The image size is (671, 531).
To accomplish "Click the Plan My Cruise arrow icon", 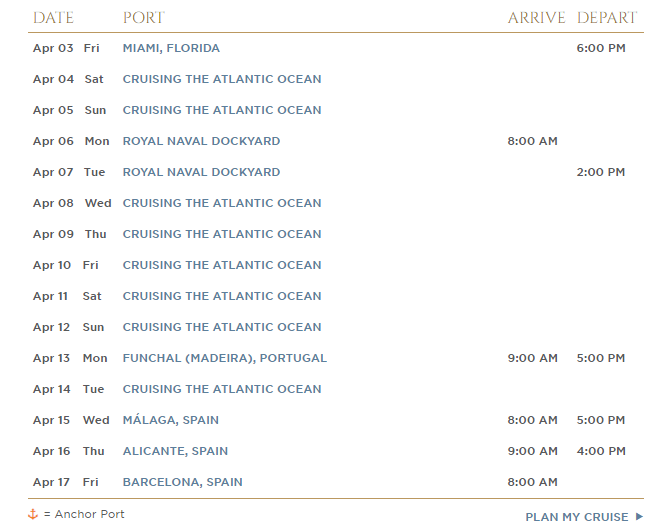I will [639, 516].
